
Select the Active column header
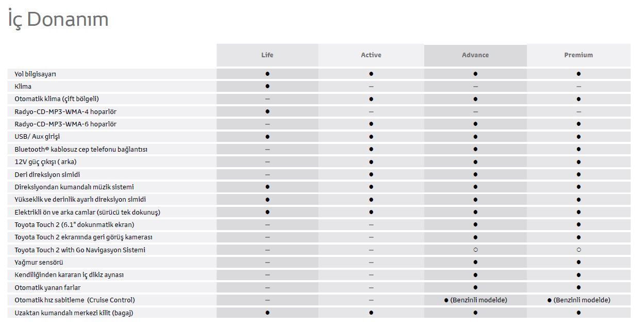point(371,55)
